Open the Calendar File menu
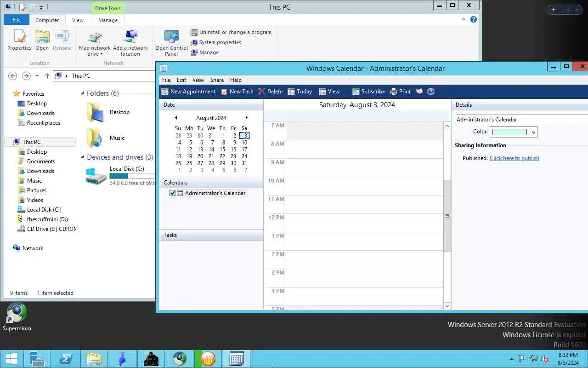The width and height of the screenshot is (588, 368). (x=166, y=80)
